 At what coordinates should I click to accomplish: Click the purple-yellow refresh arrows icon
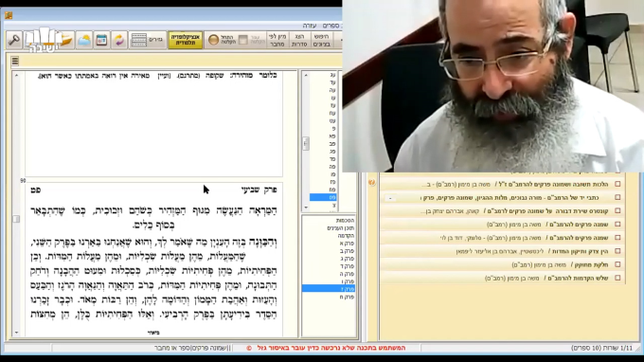pyautogui.click(x=119, y=40)
